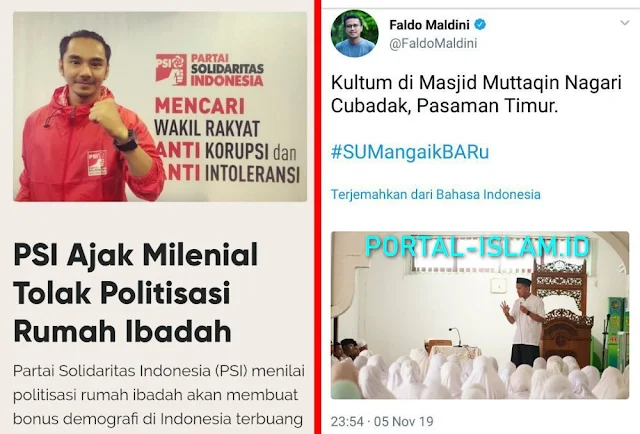Image resolution: width=640 pixels, height=434 pixels.
Task: Click the PSI emblem on red jacket
Action: [97, 163]
